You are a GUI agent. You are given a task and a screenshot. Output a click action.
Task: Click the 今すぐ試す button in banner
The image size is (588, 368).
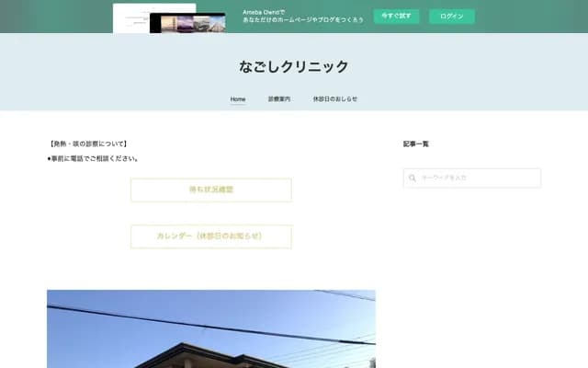[396, 17]
